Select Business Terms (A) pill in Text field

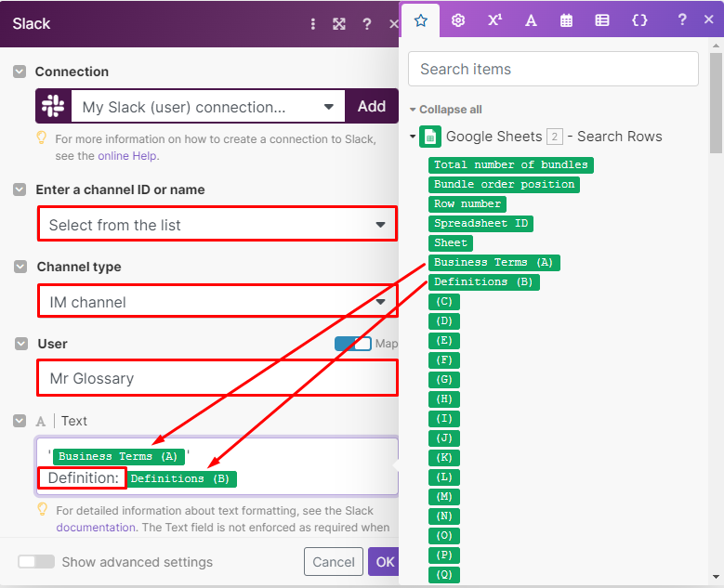pyautogui.click(x=119, y=456)
